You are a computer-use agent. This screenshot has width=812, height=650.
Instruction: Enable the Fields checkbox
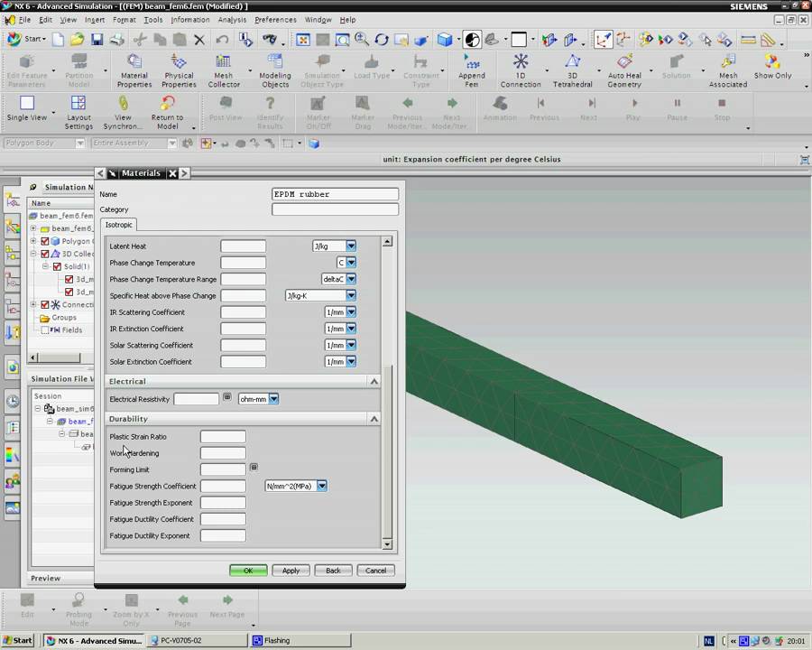45,330
